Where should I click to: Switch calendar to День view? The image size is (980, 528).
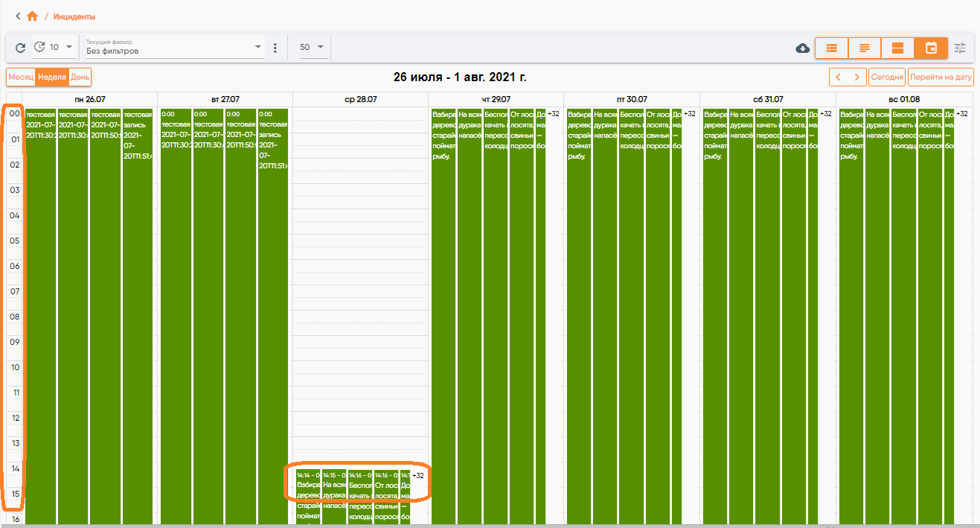[80, 77]
